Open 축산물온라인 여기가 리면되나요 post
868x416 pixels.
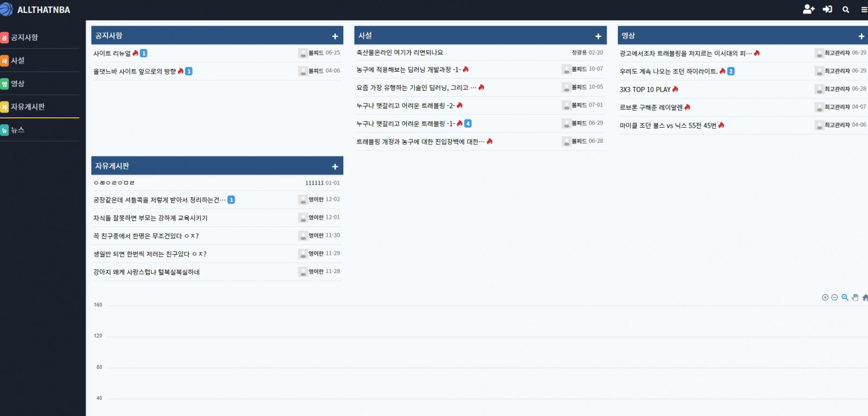(399, 53)
